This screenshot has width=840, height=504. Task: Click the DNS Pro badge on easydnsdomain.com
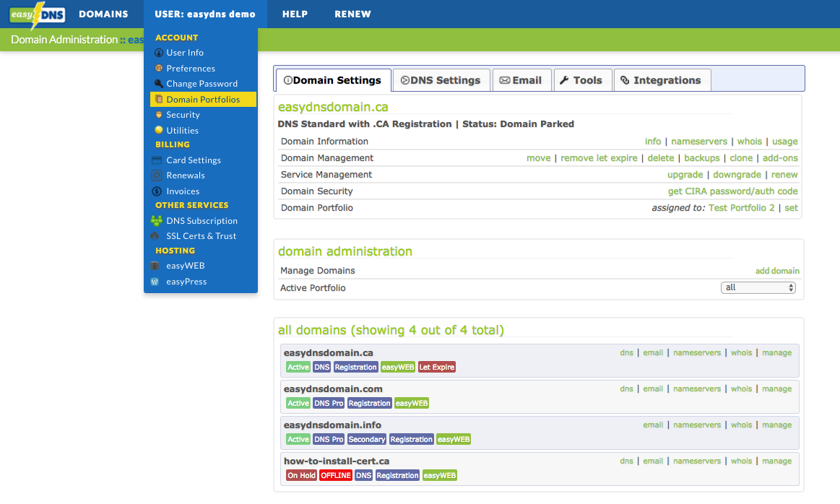329,404
